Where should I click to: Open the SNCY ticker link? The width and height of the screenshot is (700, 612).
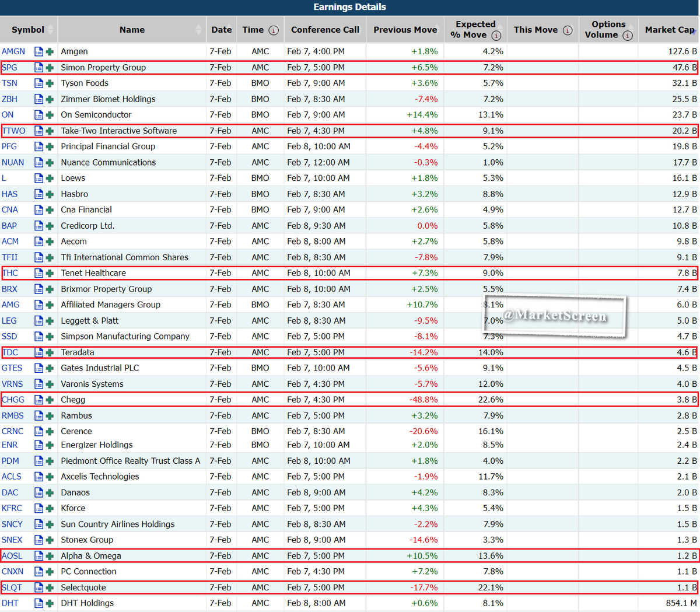12,524
